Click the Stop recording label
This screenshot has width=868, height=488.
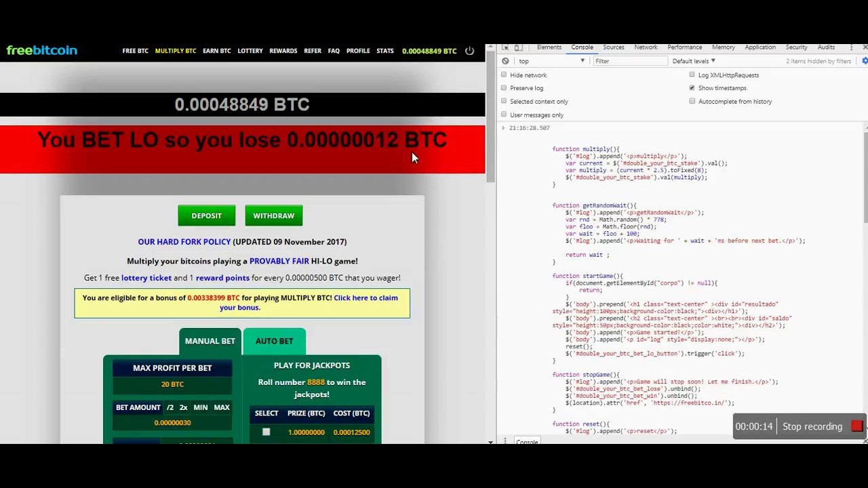(812, 426)
